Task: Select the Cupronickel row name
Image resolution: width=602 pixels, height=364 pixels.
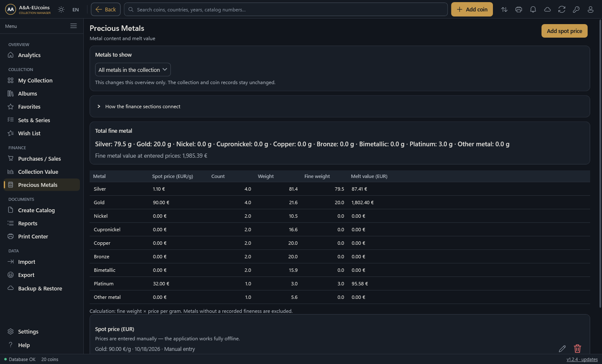Action: [x=107, y=230]
